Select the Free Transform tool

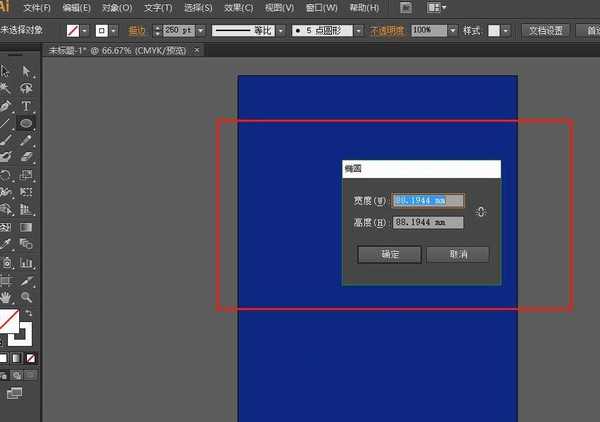26,192
